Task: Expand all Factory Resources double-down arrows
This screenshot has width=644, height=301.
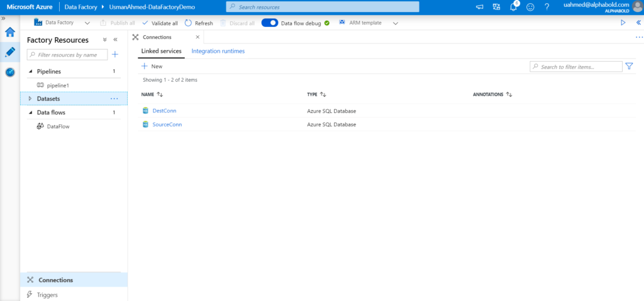Action: click(105, 40)
